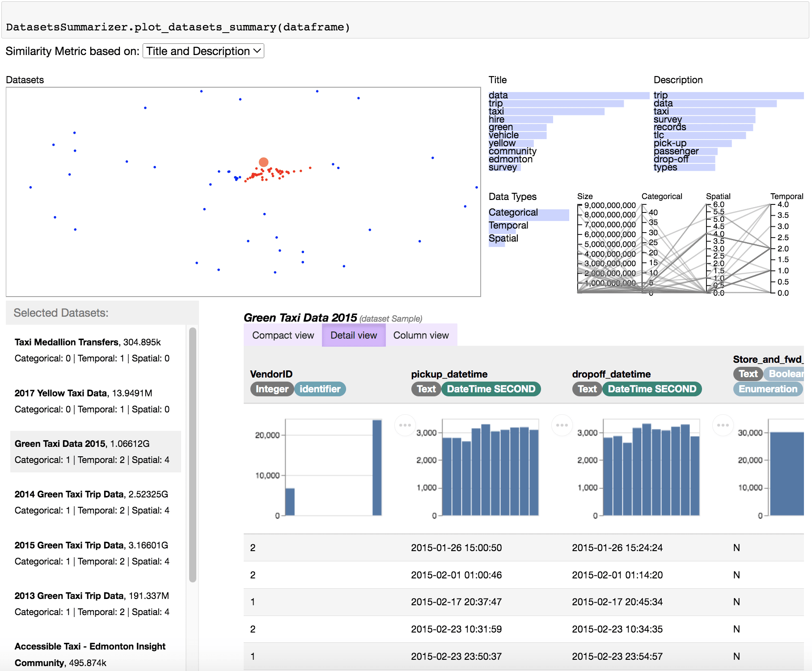Click the tall VendorID histogram bar

(x=377, y=467)
